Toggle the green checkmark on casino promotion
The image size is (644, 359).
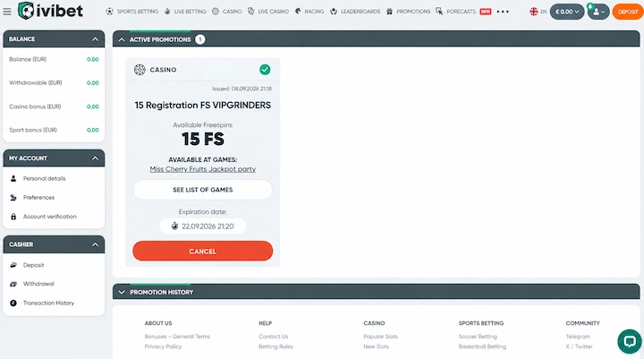tap(265, 70)
